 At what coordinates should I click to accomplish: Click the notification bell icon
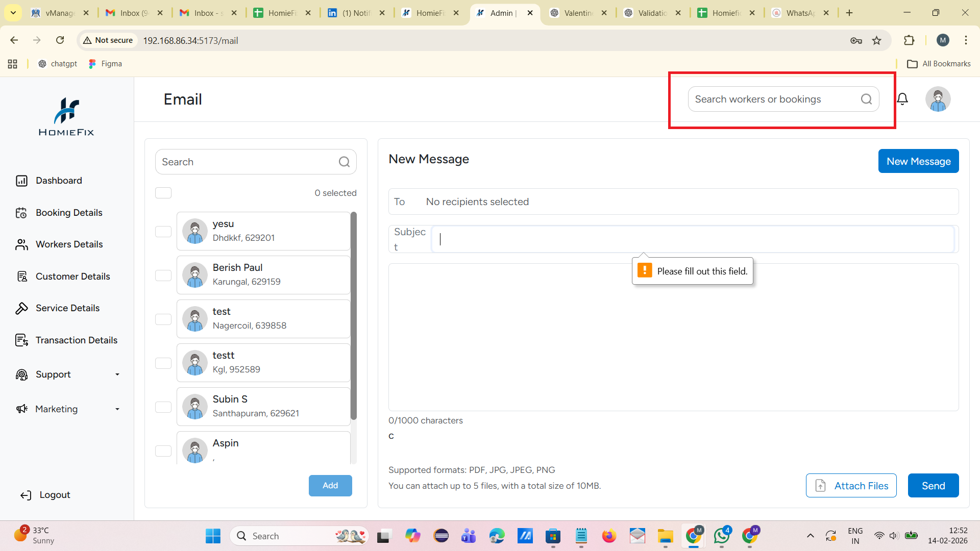pos(902,99)
